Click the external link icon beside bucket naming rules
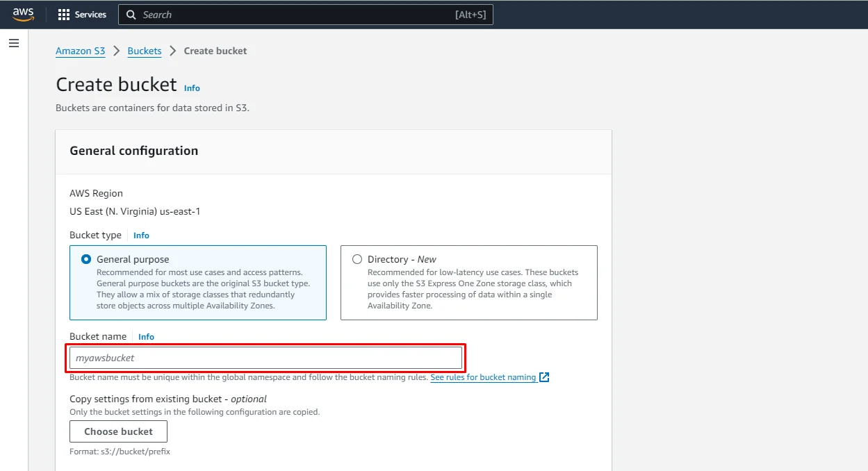This screenshot has height=471, width=868. pyautogui.click(x=543, y=377)
